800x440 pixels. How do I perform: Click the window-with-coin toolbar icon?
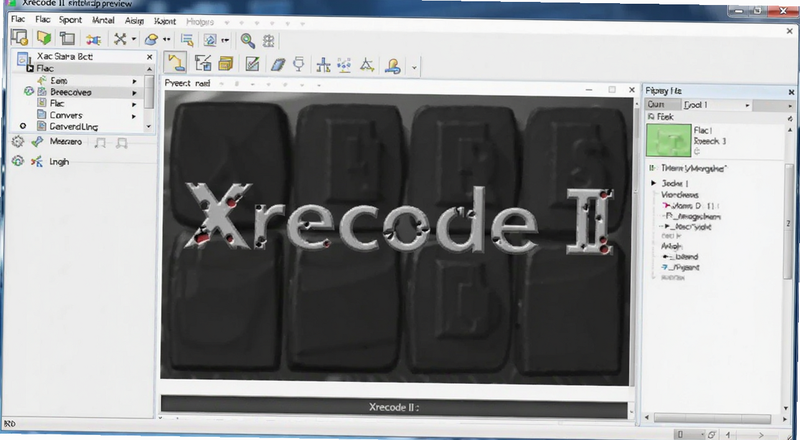[19, 38]
